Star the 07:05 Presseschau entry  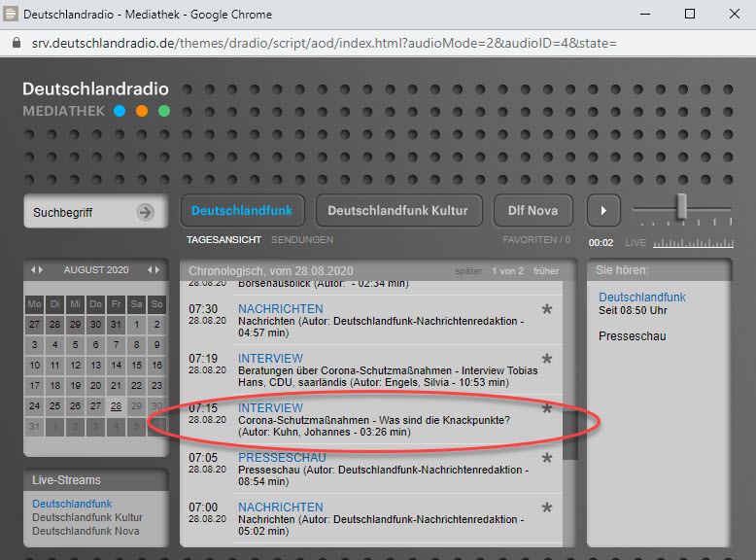546,459
